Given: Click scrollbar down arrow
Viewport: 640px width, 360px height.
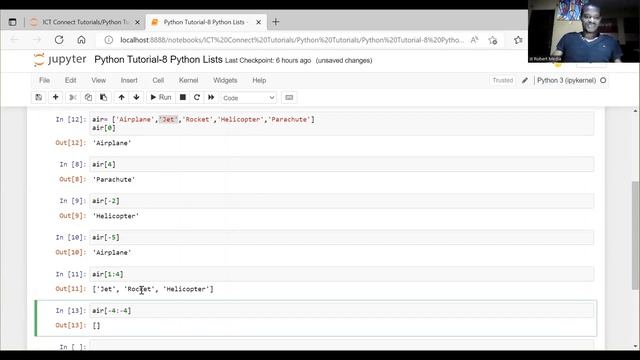Looking at the screenshot, I should [636, 347].
